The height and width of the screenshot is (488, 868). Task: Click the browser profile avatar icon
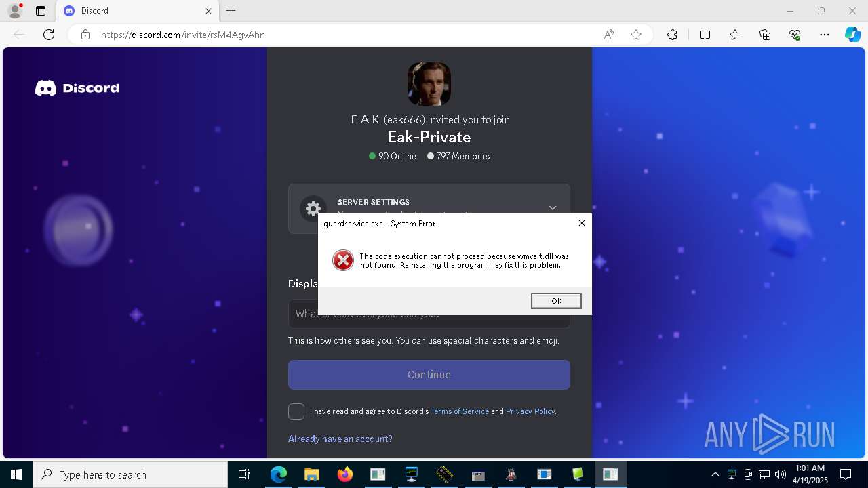point(15,11)
